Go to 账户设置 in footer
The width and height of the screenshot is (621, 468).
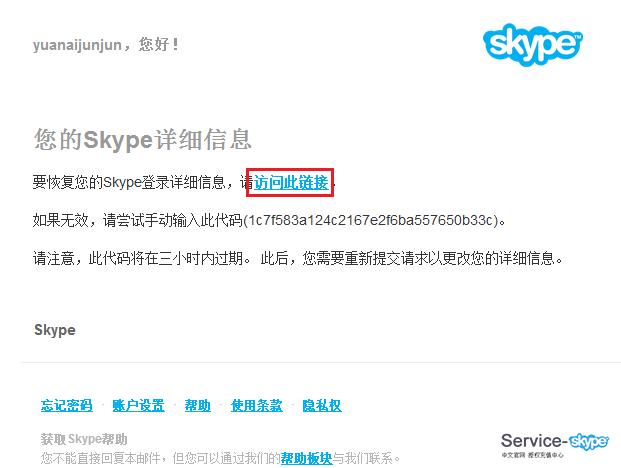click(138, 405)
